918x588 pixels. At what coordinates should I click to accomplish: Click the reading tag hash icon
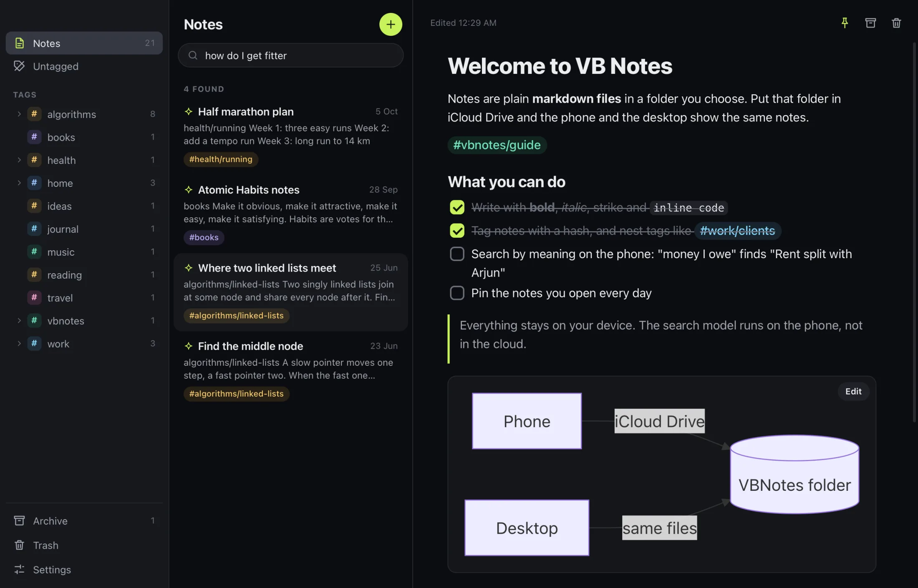(x=34, y=274)
